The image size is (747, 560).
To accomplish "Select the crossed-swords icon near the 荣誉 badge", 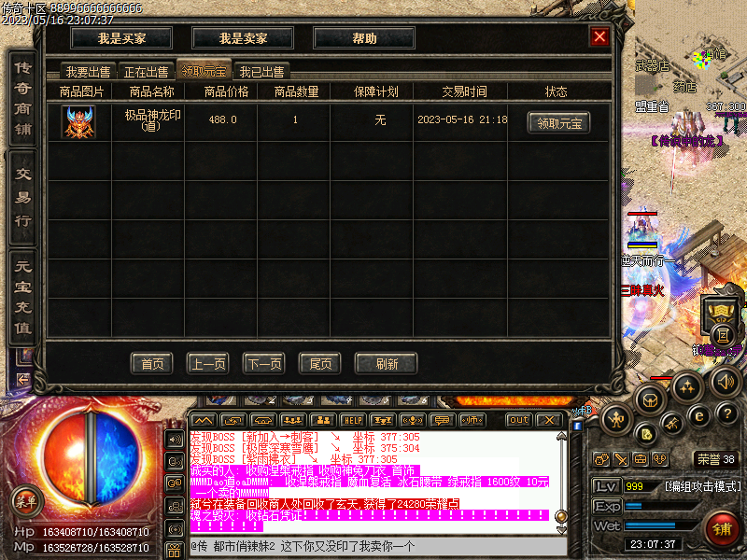I will (620, 458).
